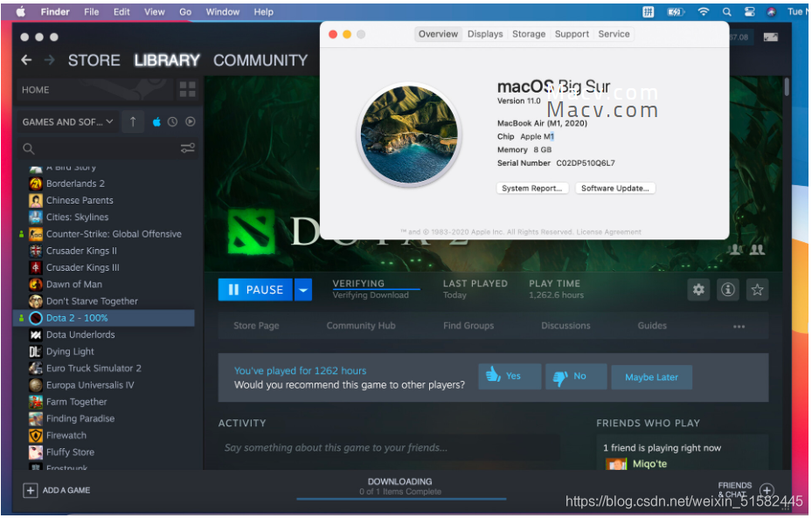Viewport: 812px width, 518px height.
Task: Open the Go menu in menu bar
Action: (x=185, y=12)
